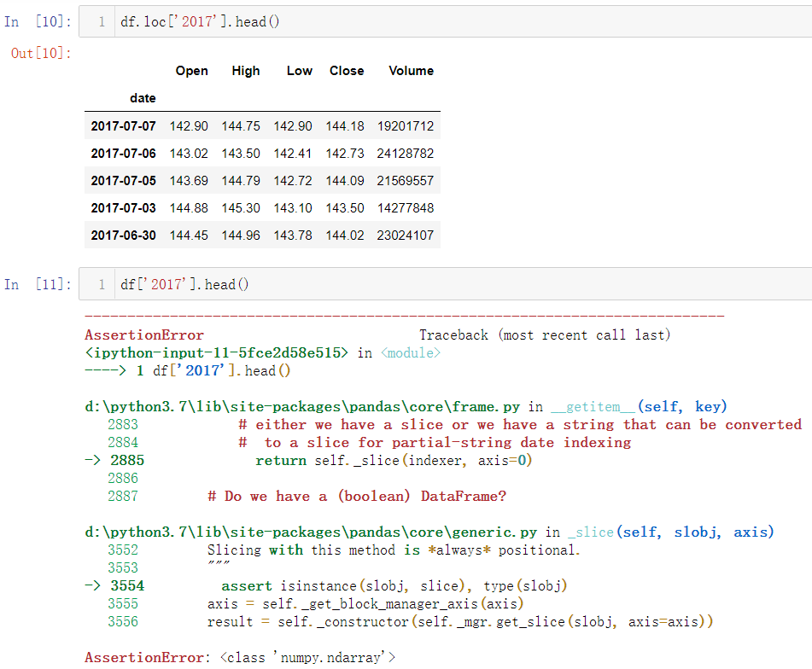
Task: Click final AssertionError numpy.ndarray message
Action: 240,658
